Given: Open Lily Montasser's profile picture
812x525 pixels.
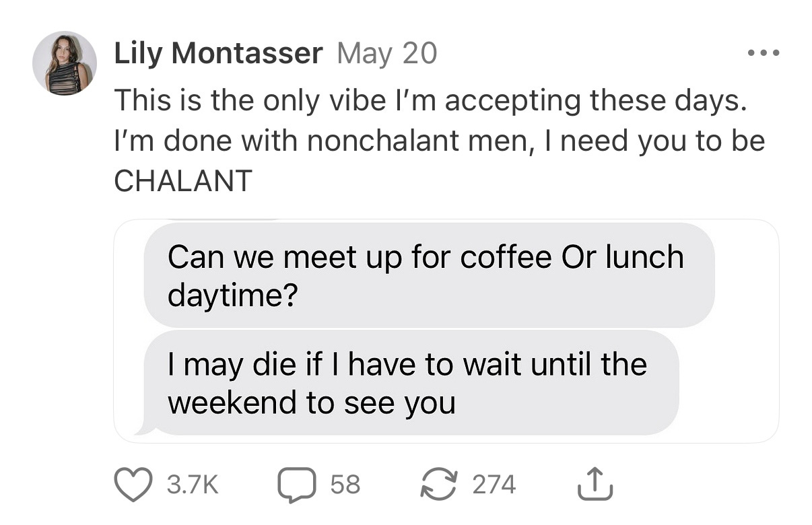Looking at the screenshot, I should pyautogui.click(x=65, y=64).
